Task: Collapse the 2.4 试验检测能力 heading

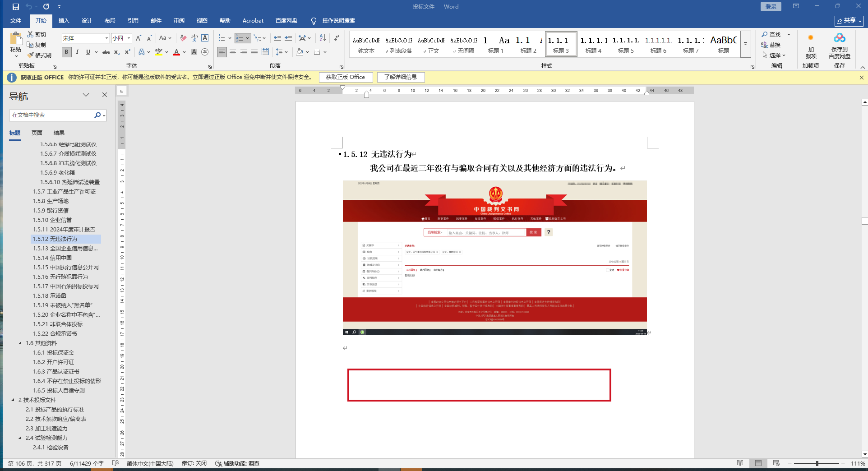Action: coord(20,438)
